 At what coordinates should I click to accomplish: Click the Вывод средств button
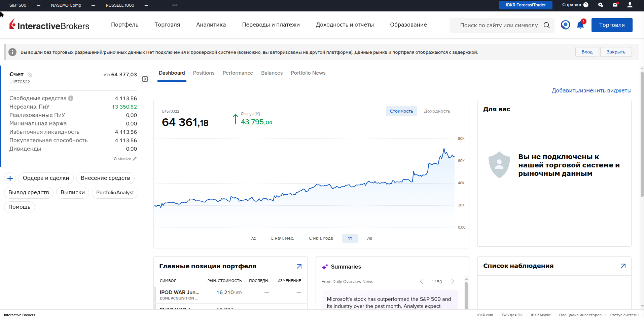29,193
